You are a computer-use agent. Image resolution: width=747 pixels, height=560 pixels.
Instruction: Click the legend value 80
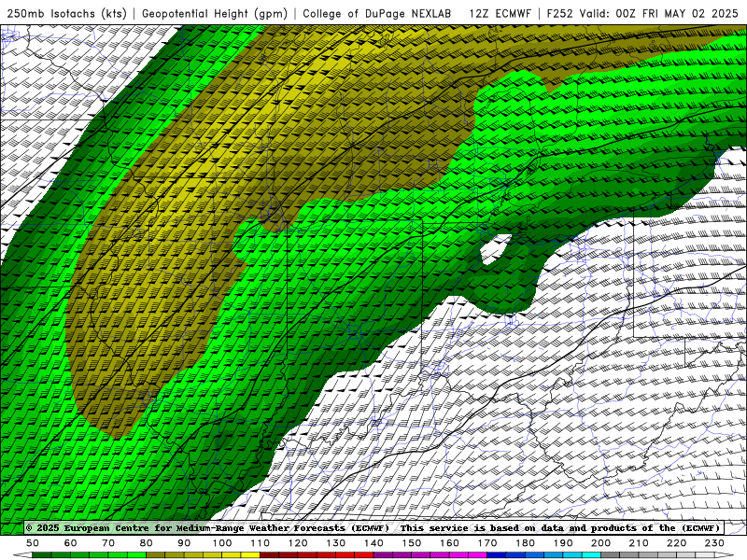point(147,543)
